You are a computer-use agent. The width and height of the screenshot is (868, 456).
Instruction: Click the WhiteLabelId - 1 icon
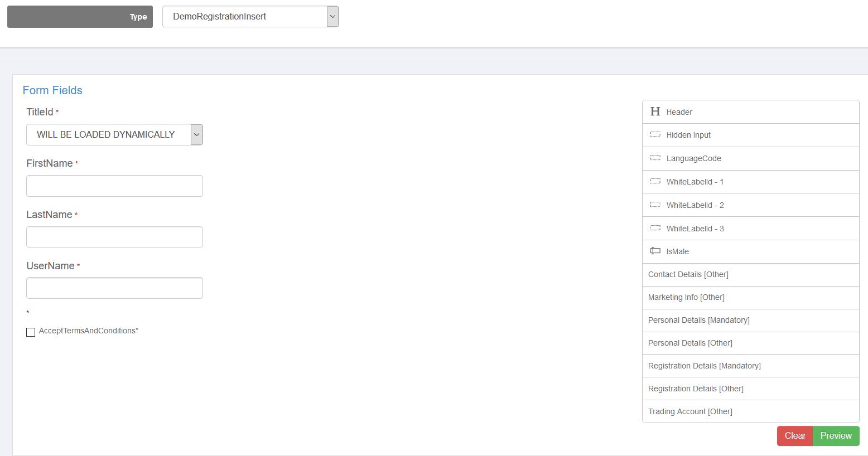coord(655,182)
